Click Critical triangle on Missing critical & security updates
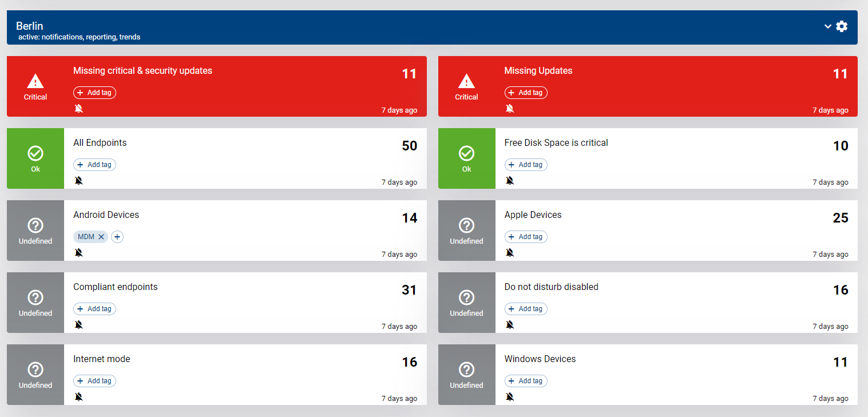The height and width of the screenshot is (417, 868). (x=35, y=81)
